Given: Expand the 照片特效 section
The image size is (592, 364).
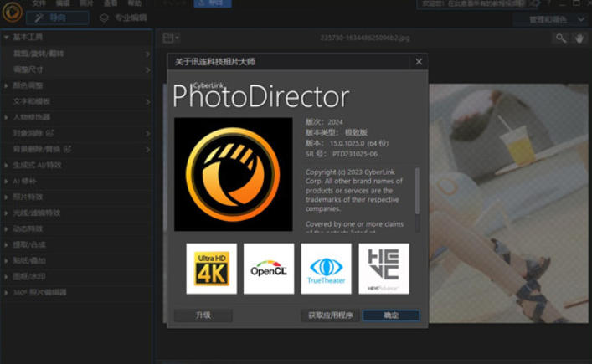Looking at the screenshot, I should coord(77,197).
